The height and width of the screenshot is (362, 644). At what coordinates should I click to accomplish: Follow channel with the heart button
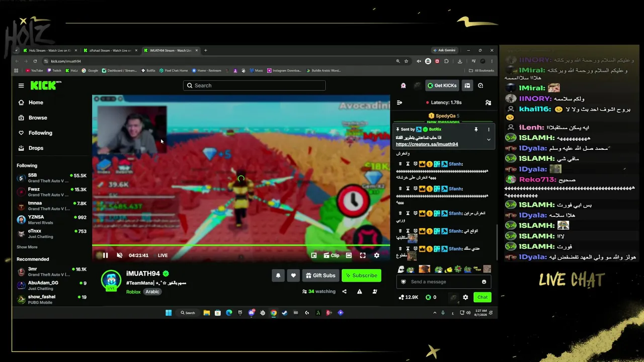pyautogui.click(x=293, y=276)
